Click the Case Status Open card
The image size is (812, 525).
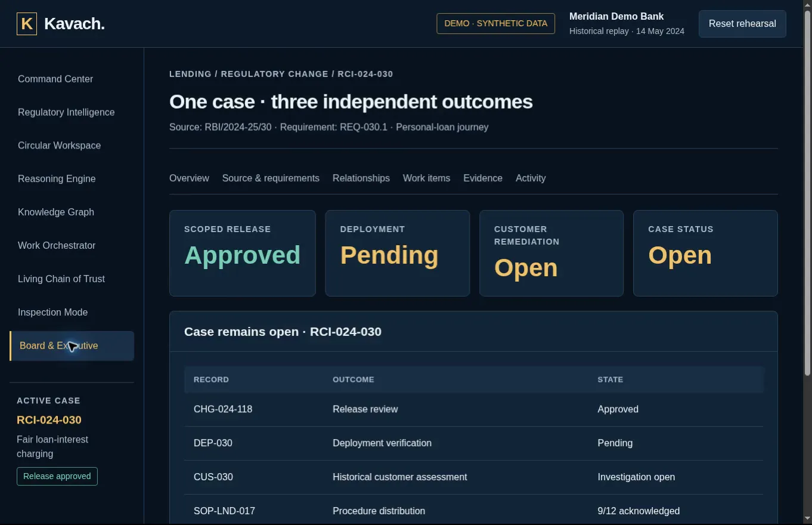coord(705,253)
